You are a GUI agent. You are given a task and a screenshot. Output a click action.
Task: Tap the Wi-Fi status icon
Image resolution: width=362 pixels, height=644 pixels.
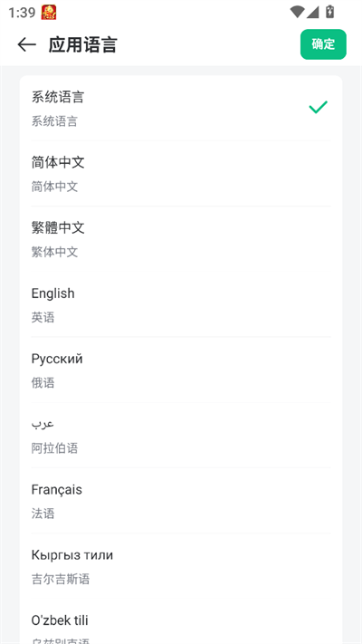[x=297, y=12]
